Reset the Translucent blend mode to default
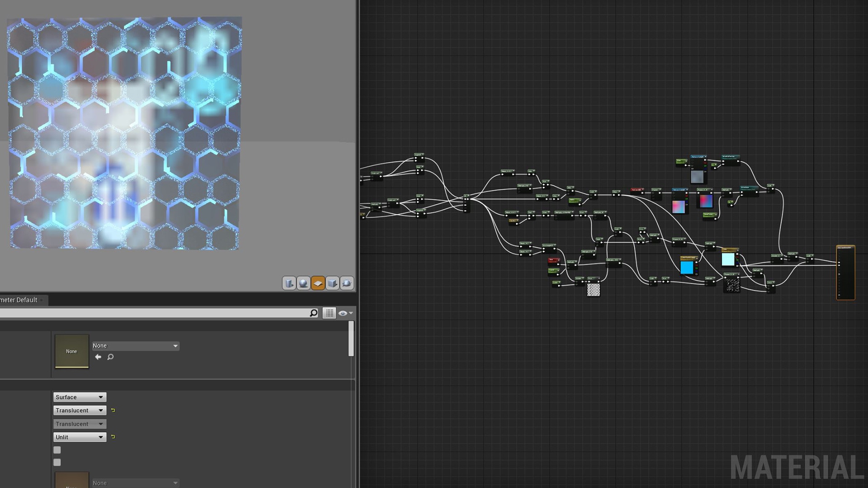 113,410
